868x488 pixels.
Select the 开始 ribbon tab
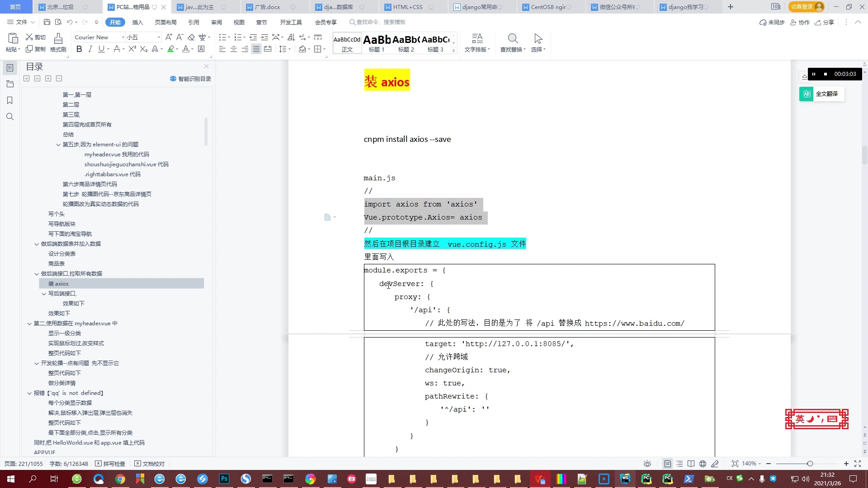(115, 22)
